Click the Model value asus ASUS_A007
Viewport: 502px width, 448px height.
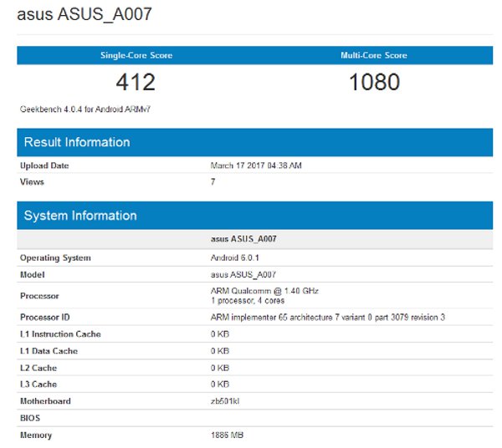coord(243,275)
